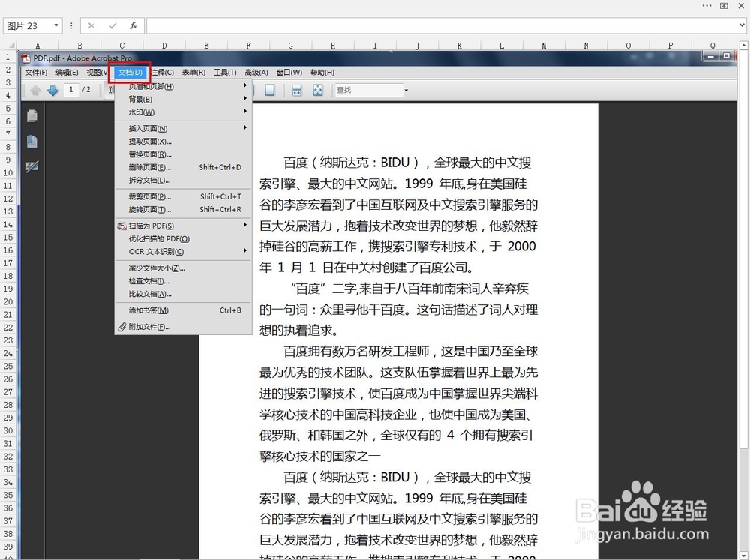
Task: Click the Excel vertical scrollbar thumb
Action: point(743,249)
